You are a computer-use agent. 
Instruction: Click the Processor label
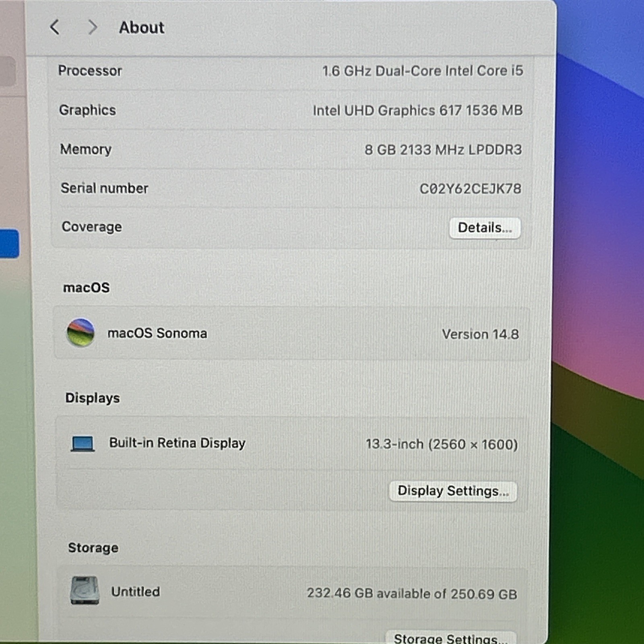pyautogui.click(x=90, y=71)
